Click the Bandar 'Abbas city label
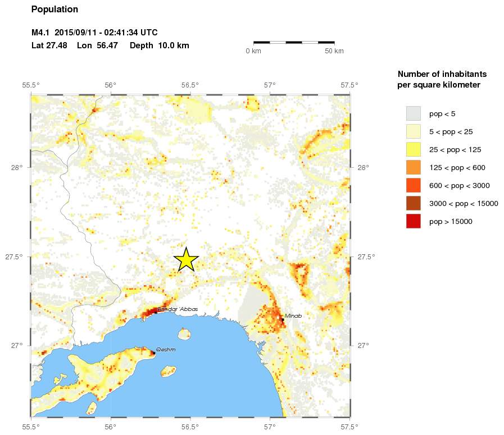Screen dimensions: 504x435 (x=178, y=310)
